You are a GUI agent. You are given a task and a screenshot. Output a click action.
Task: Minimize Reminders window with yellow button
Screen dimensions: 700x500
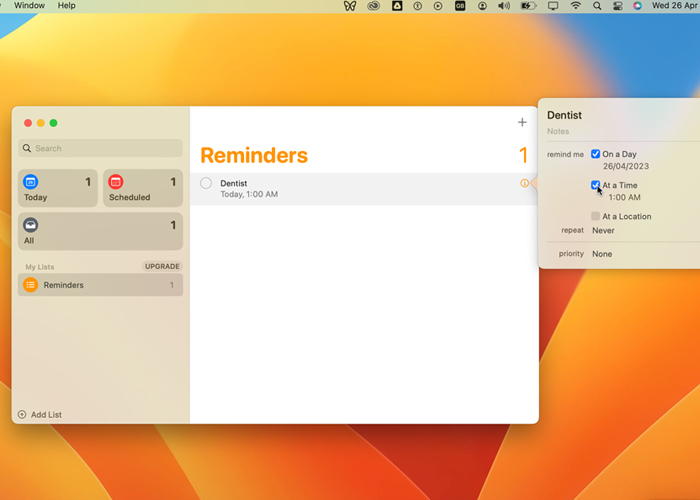coord(41,123)
